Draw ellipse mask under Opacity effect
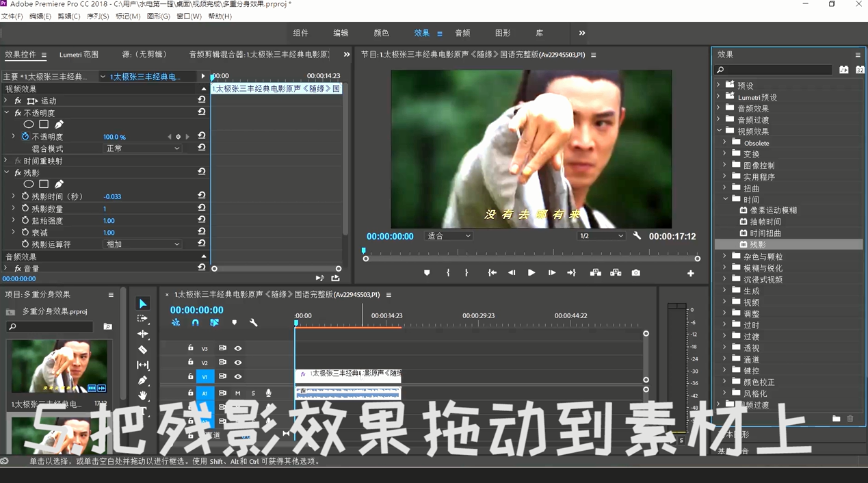 coord(29,125)
